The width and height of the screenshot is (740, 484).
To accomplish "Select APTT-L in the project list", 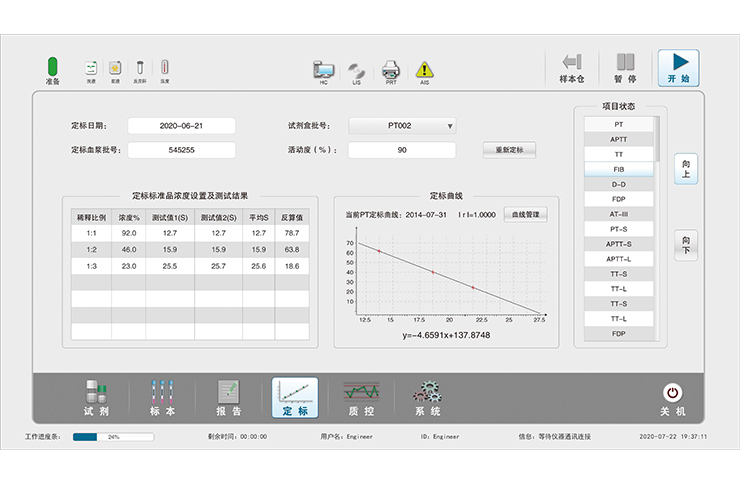I will 619,259.
